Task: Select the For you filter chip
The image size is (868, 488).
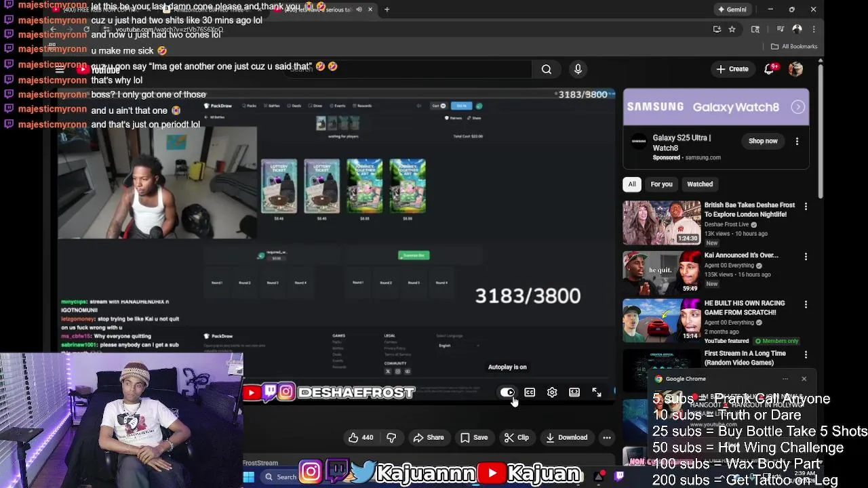Action: click(x=661, y=184)
